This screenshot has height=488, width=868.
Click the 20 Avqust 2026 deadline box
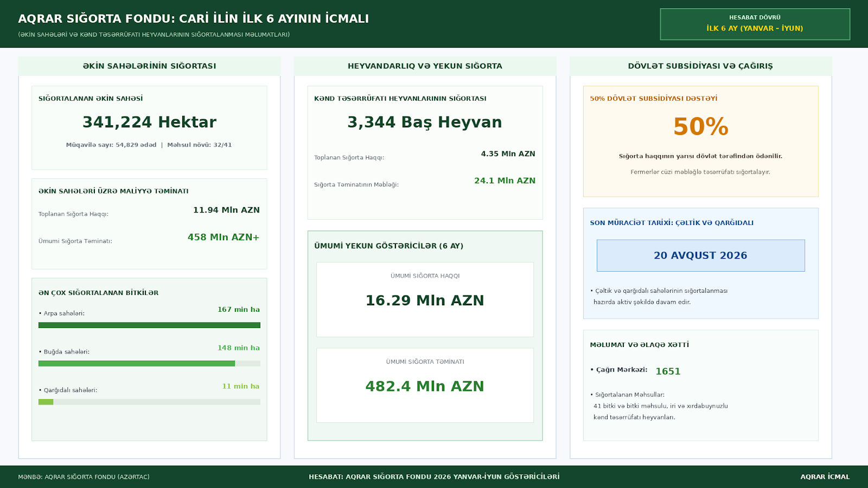700,255
